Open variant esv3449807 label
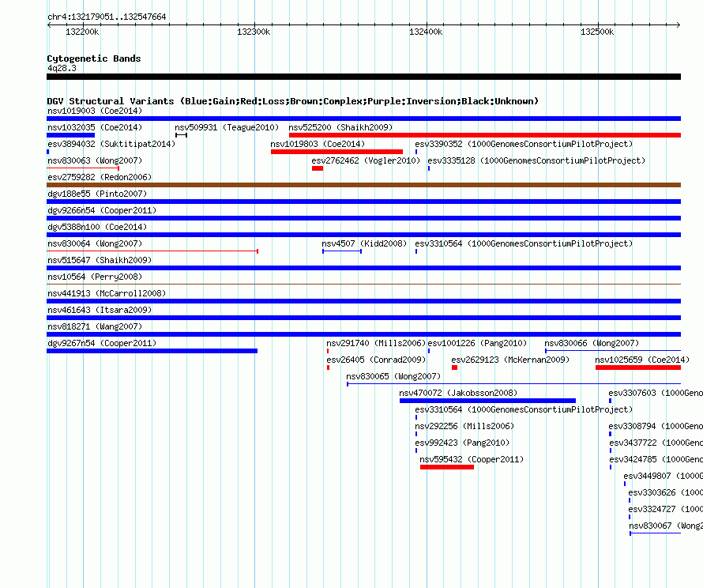 coord(663,476)
